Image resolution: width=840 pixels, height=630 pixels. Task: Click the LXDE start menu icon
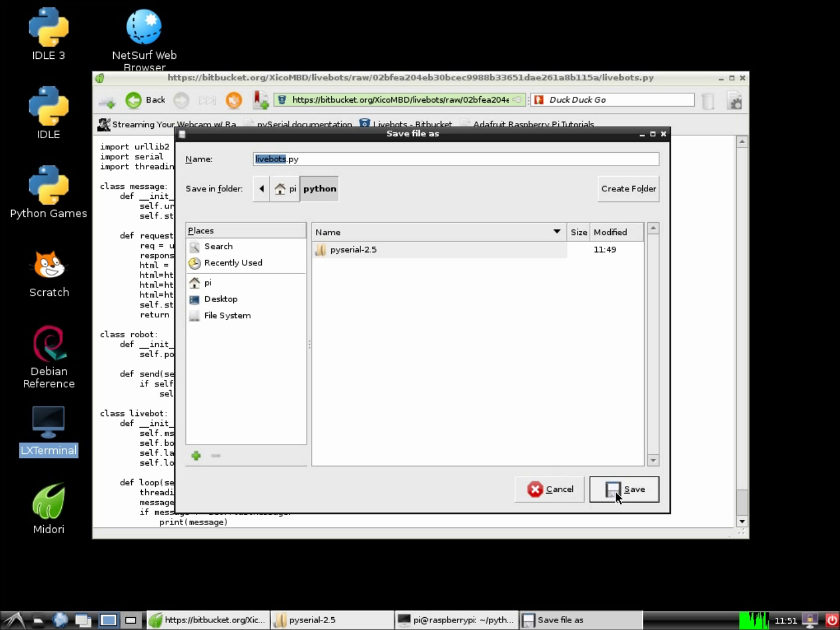14,620
